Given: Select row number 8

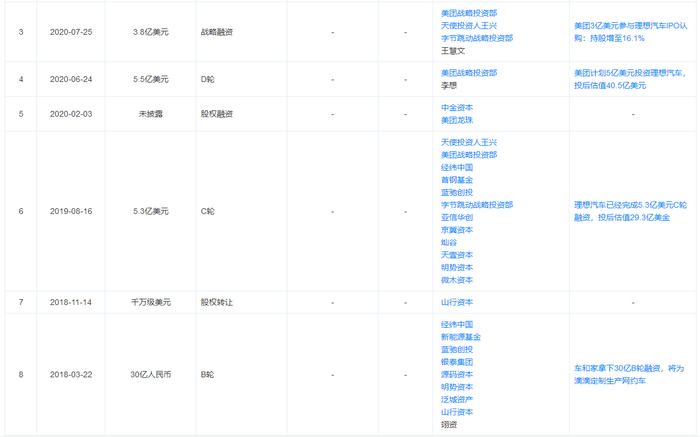Looking at the screenshot, I should [21, 375].
